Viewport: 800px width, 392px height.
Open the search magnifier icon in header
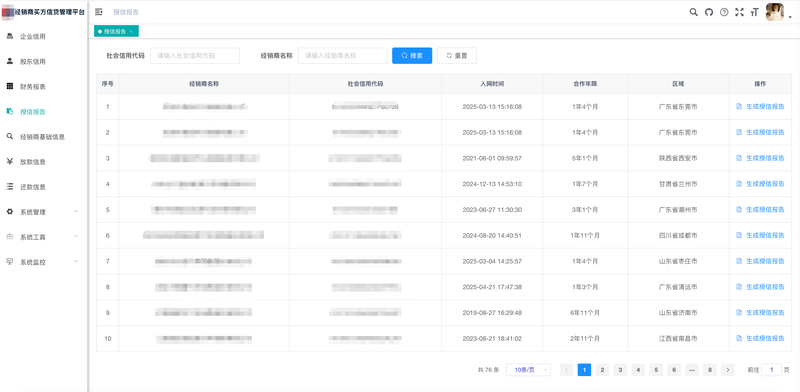(x=693, y=12)
